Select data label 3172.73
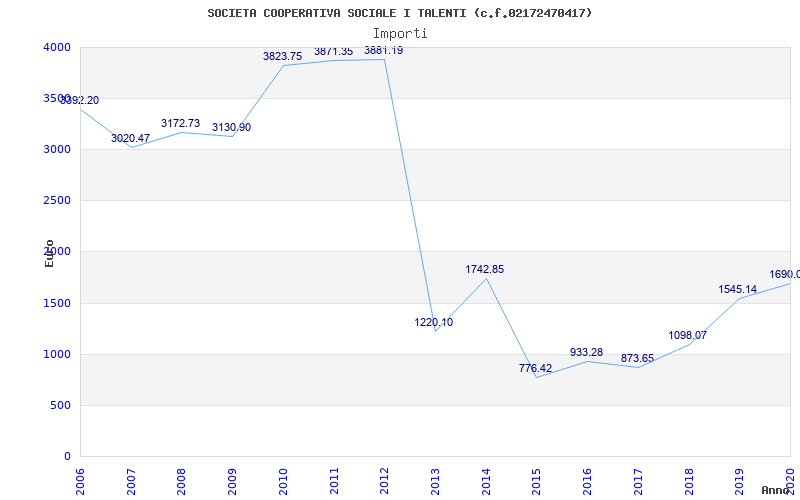The width and height of the screenshot is (800, 500). 181,123
